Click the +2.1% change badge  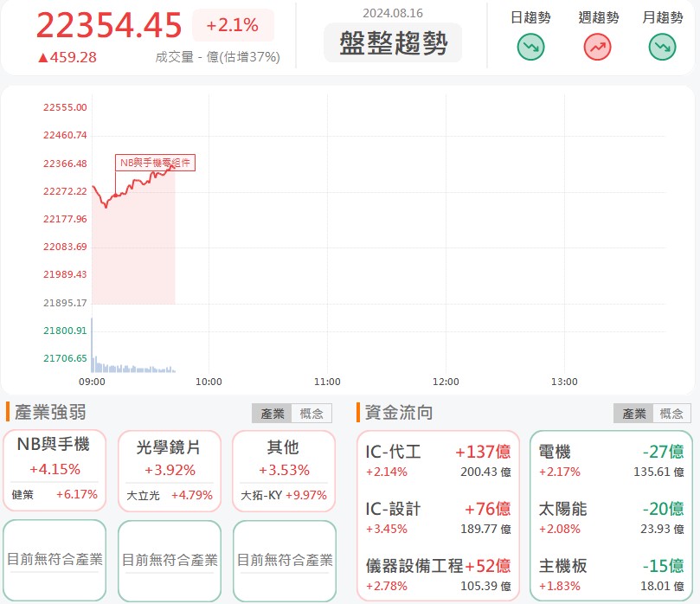coord(233,25)
